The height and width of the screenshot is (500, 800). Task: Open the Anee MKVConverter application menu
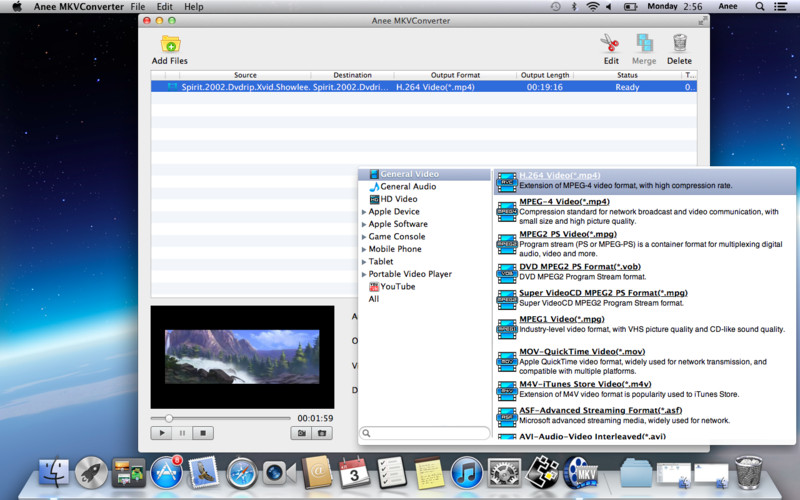[x=79, y=7]
